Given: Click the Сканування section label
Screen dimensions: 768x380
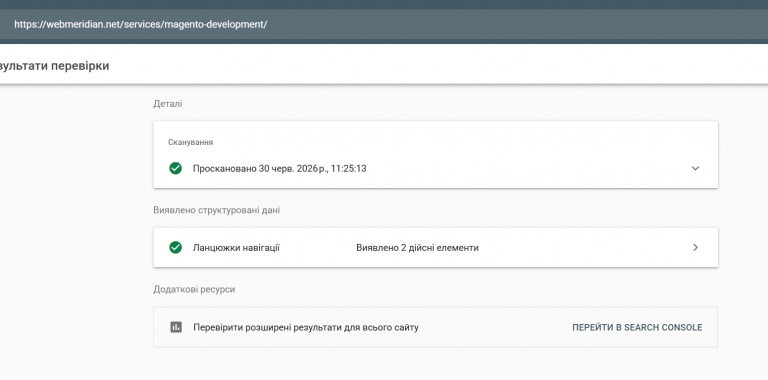Looking at the screenshot, I should pos(191,142).
